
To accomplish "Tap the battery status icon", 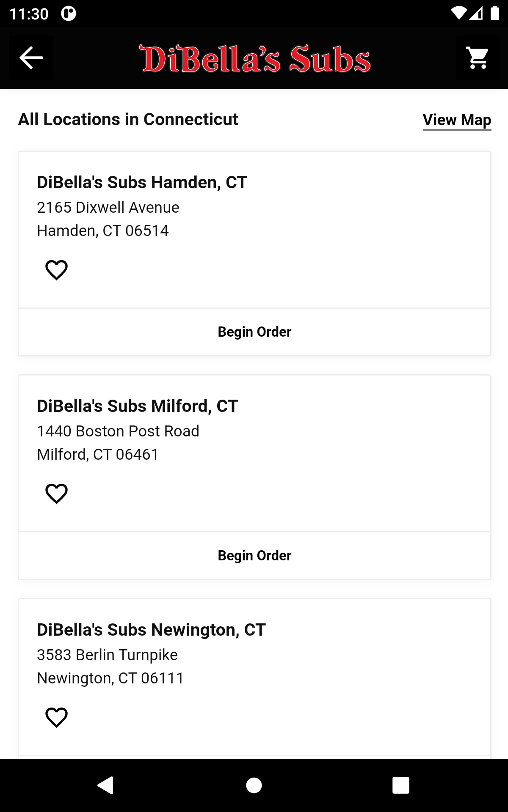I will (494, 14).
